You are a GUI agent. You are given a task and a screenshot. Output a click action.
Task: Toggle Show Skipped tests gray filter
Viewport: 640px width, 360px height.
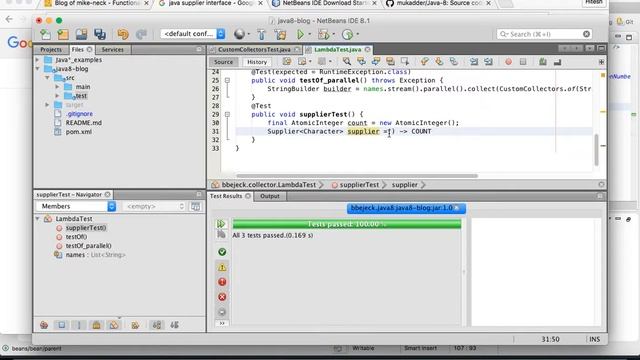coord(222,312)
